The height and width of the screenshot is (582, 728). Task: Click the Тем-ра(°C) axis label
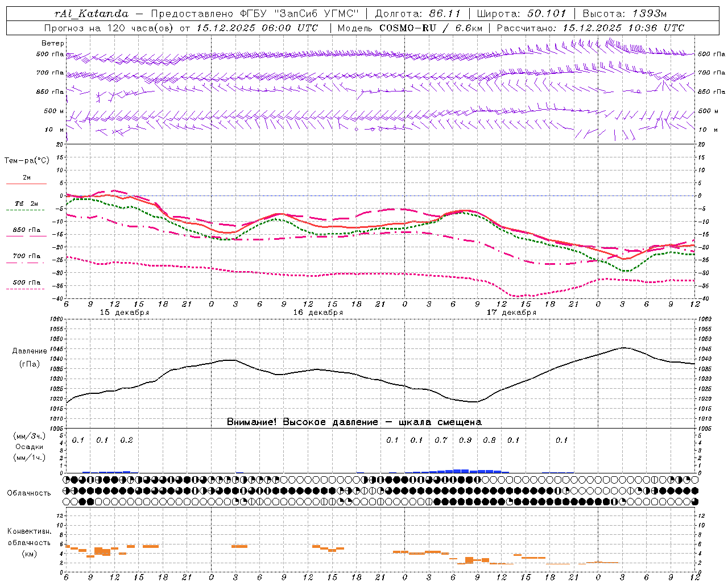(27, 161)
